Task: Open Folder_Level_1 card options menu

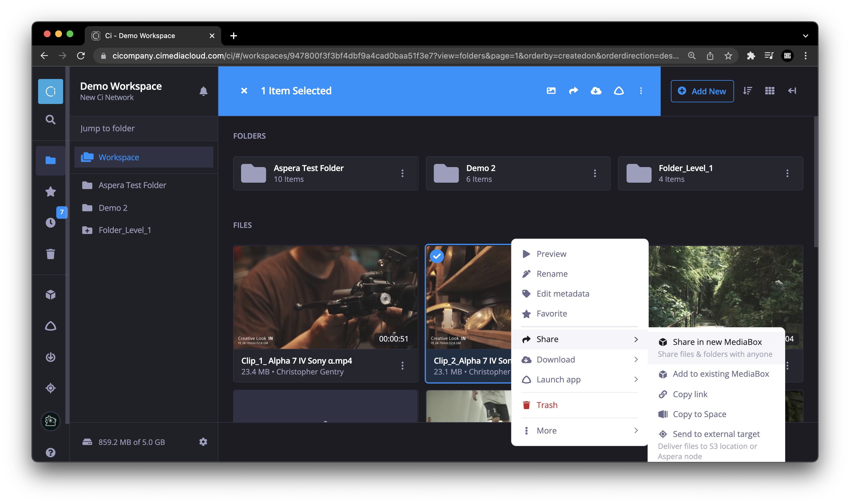Action: (x=787, y=173)
